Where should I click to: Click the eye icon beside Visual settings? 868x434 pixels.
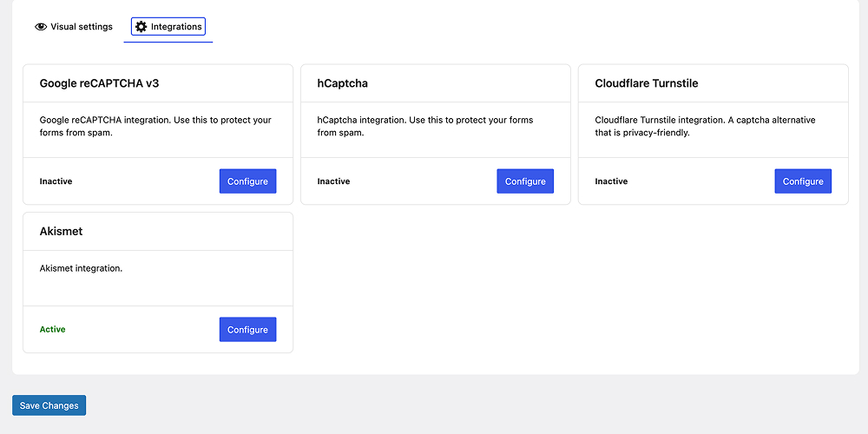pyautogui.click(x=41, y=27)
